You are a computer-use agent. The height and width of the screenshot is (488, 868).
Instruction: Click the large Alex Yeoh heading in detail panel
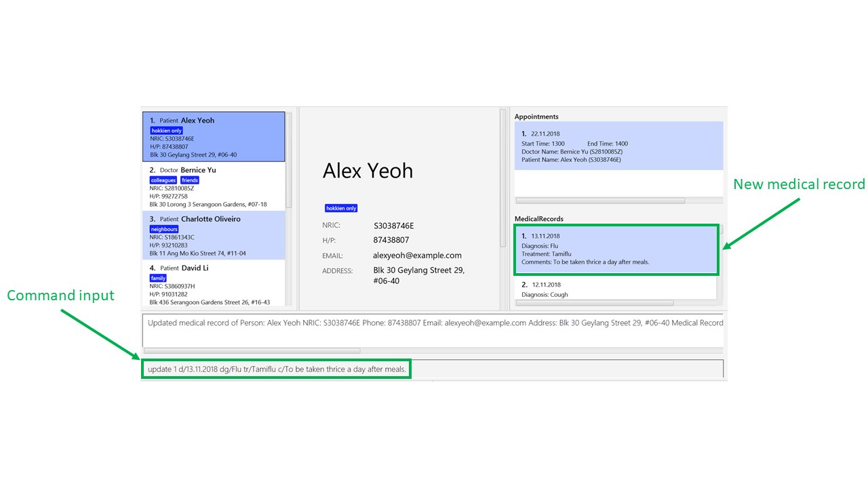pyautogui.click(x=368, y=170)
